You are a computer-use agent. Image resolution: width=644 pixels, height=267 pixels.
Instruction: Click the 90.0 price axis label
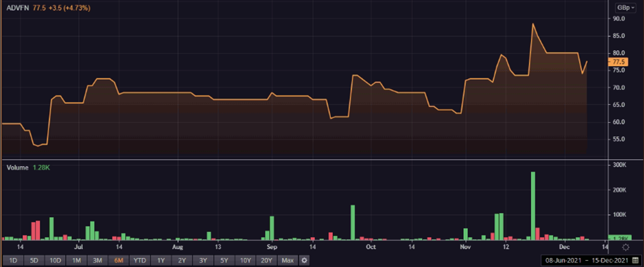point(619,19)
